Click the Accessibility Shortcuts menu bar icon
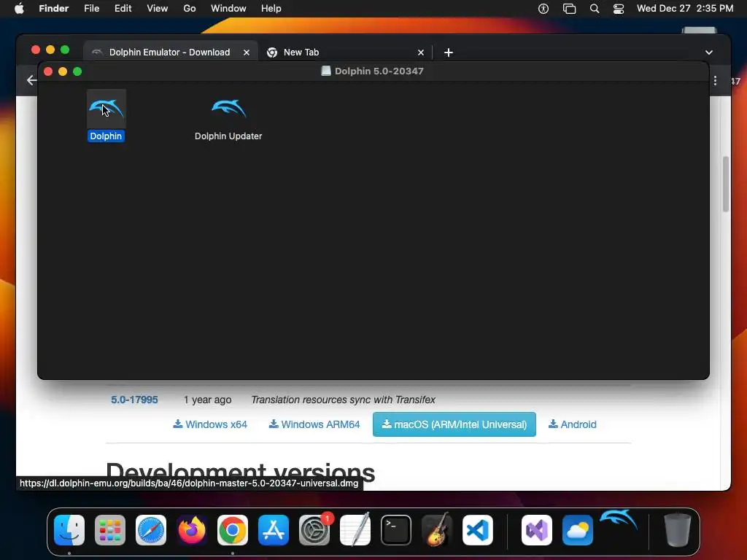 (x=543, y=9)
